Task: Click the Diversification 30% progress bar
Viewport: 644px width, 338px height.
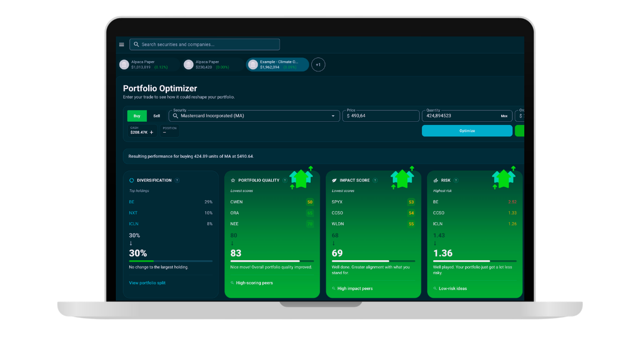Action: tap(171, 261)
